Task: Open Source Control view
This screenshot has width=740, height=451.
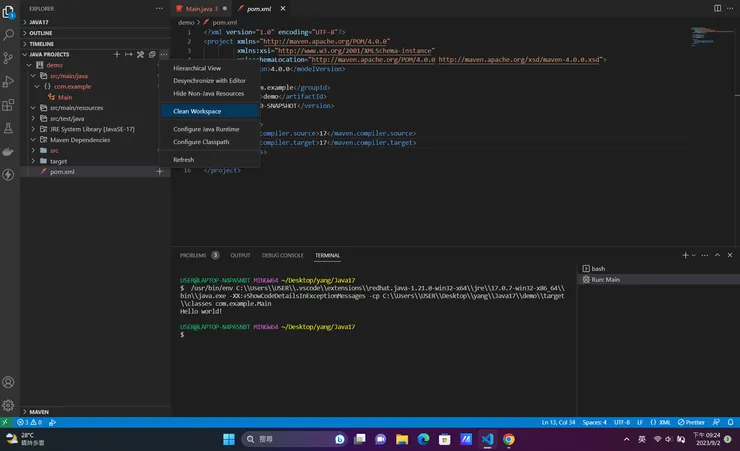Action: pos(9,57)
